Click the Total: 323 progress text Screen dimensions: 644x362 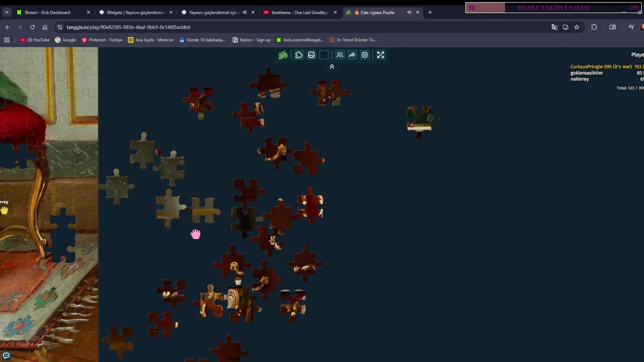(x=630, y=88)
